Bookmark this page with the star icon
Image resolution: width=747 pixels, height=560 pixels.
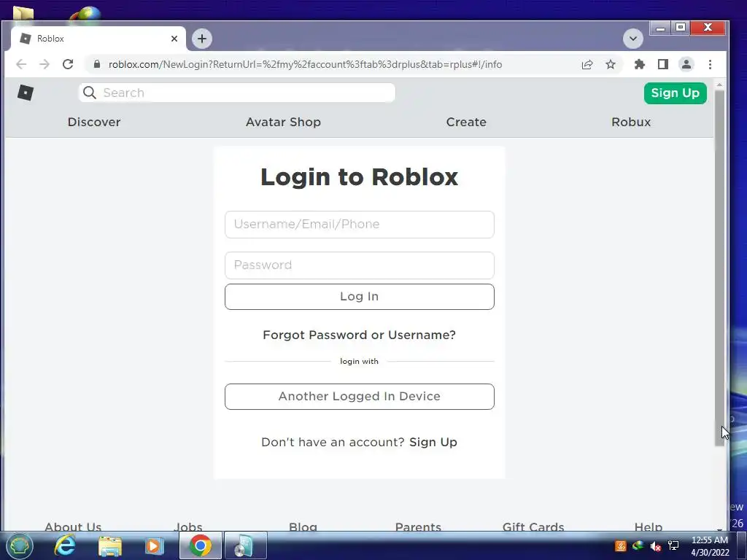(x=611, y=64)
